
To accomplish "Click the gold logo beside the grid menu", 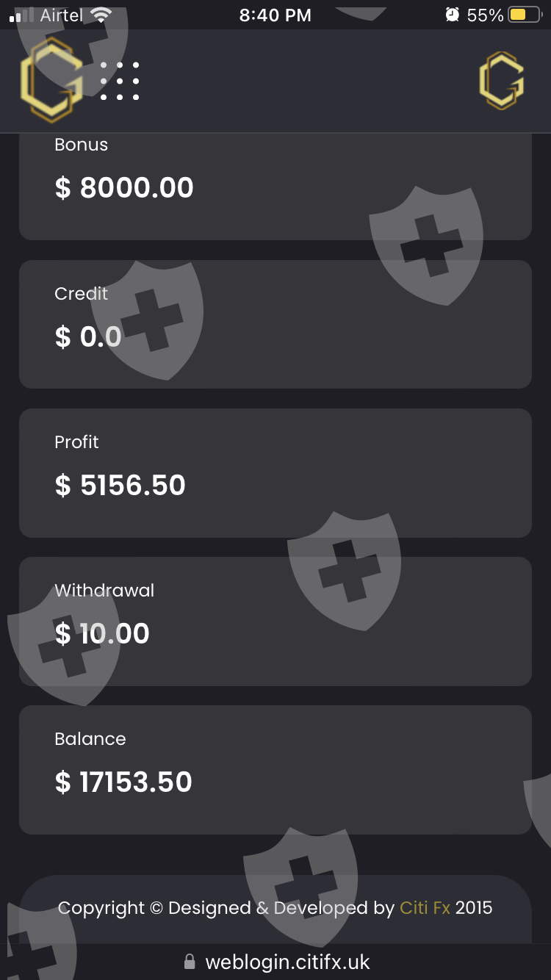I will click(51, 79).
